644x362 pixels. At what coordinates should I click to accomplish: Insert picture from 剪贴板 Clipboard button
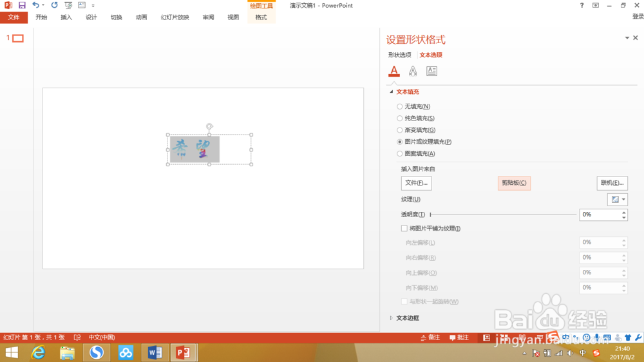click(x=514, y=184)
